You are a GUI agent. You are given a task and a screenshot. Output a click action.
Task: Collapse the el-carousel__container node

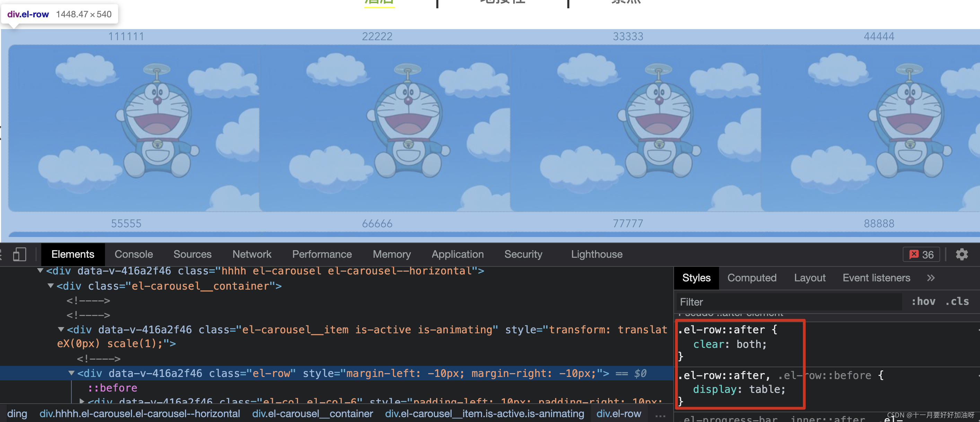coord(50,286)
